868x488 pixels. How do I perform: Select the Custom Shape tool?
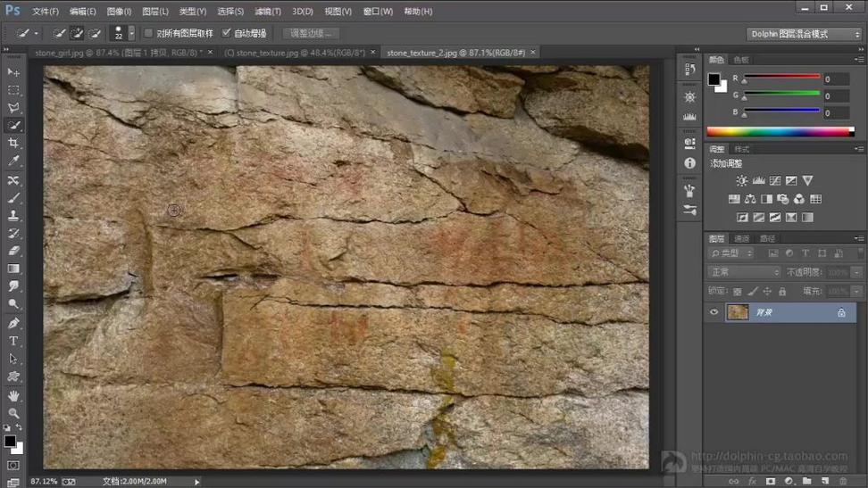(13, 376)
